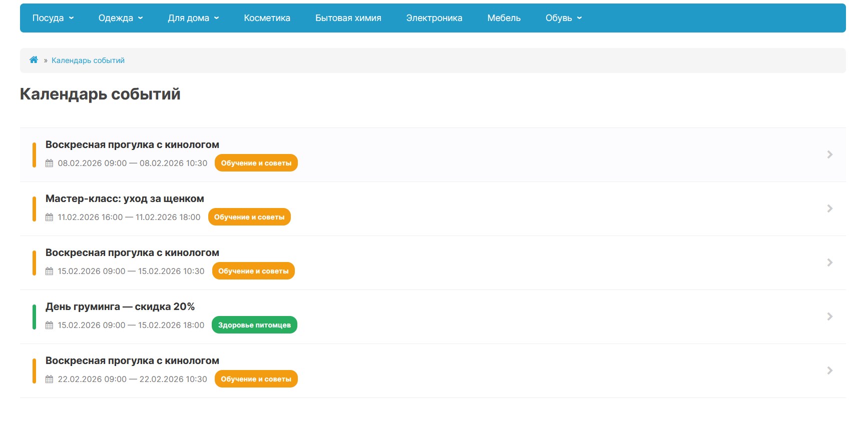This screenshot has width=868, height=433.
Task: Open the Для дома dropdown menu
Action: [x=193, y=18]
